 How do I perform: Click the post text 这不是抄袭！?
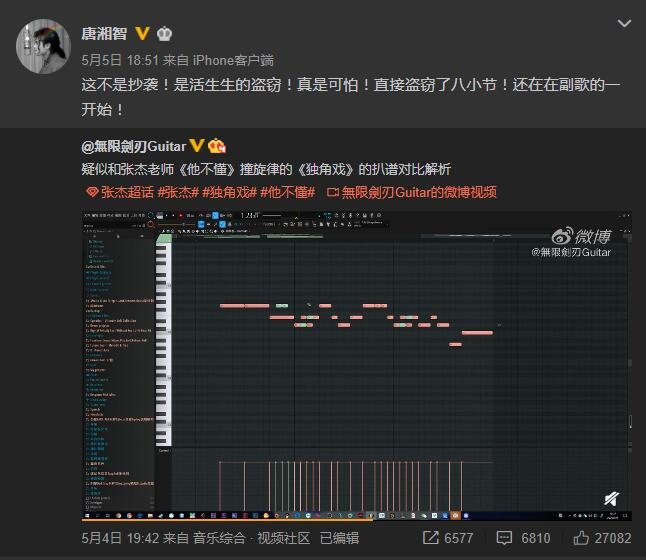point(126,85)
